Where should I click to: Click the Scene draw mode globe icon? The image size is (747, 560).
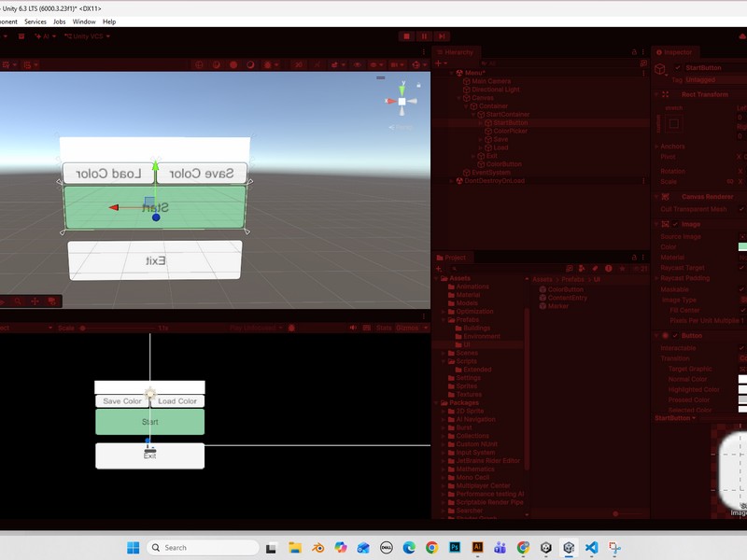199,64
